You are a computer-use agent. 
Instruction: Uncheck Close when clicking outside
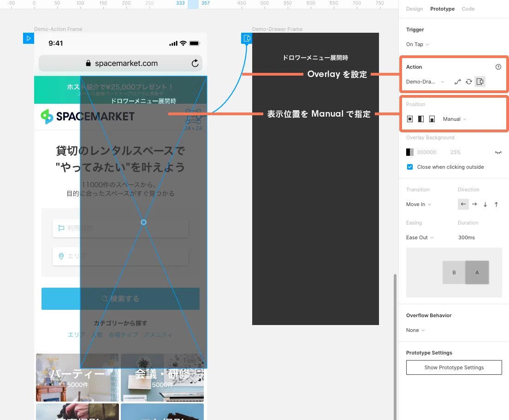pyautogui.click(x=410, y=167)
